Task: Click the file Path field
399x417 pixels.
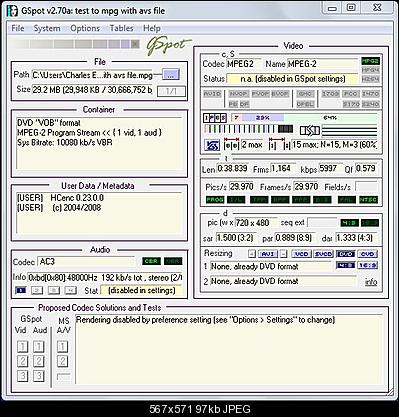Action: pos(92,75)
